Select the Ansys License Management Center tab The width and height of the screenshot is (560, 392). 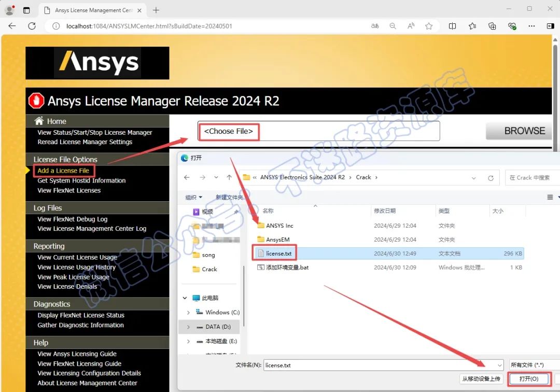pos(92,10)
